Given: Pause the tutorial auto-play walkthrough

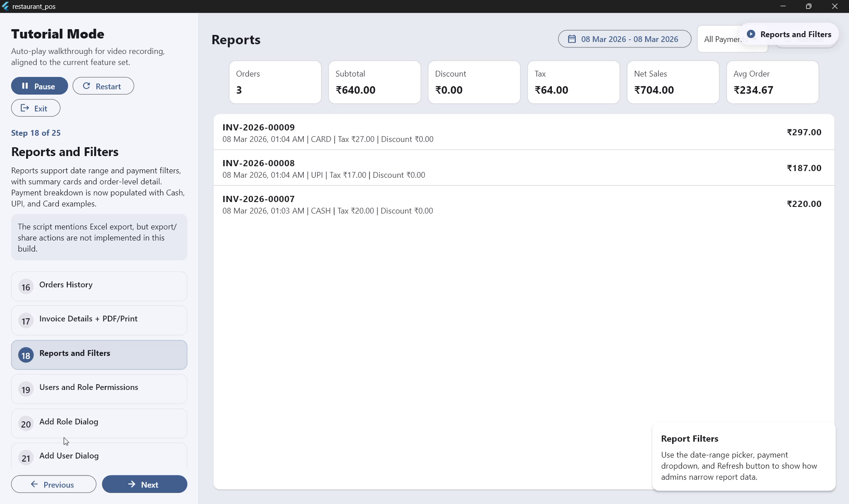Looking at the screenshot, I should coord(39,86).
